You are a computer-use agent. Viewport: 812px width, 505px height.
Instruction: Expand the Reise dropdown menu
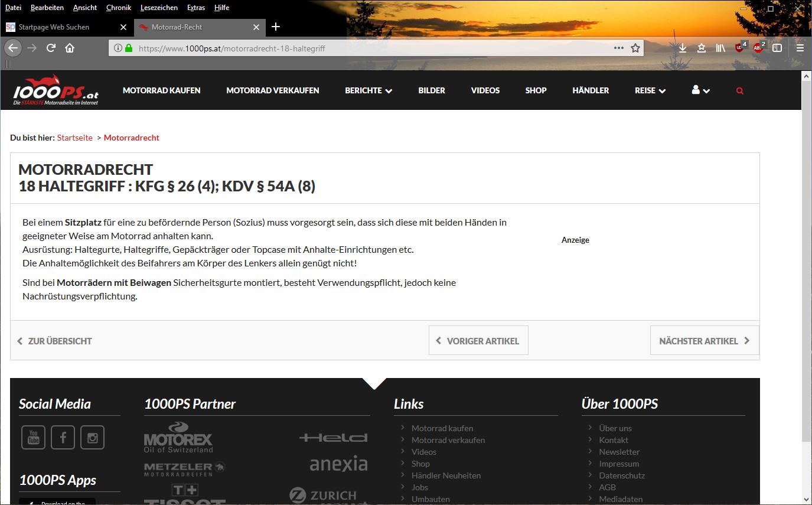pos(650,90)
